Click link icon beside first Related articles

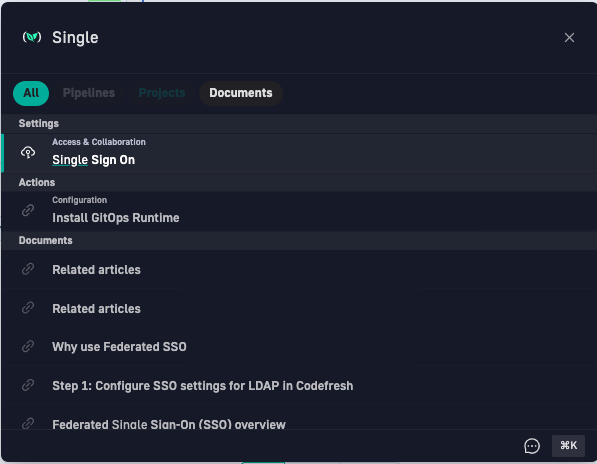[28, 269]
